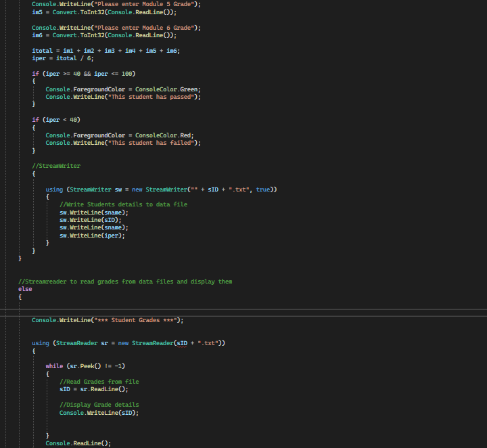The image size is (487, 448).
Task: Click the "//Read Grades from file" comment
Action: pos(99,382)
